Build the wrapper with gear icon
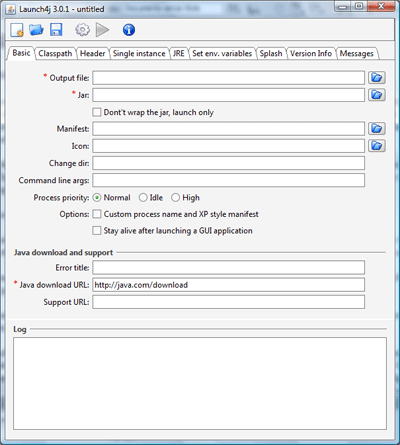Image resolution: width=400 pixels, height=445 pixels. [82, 30]
